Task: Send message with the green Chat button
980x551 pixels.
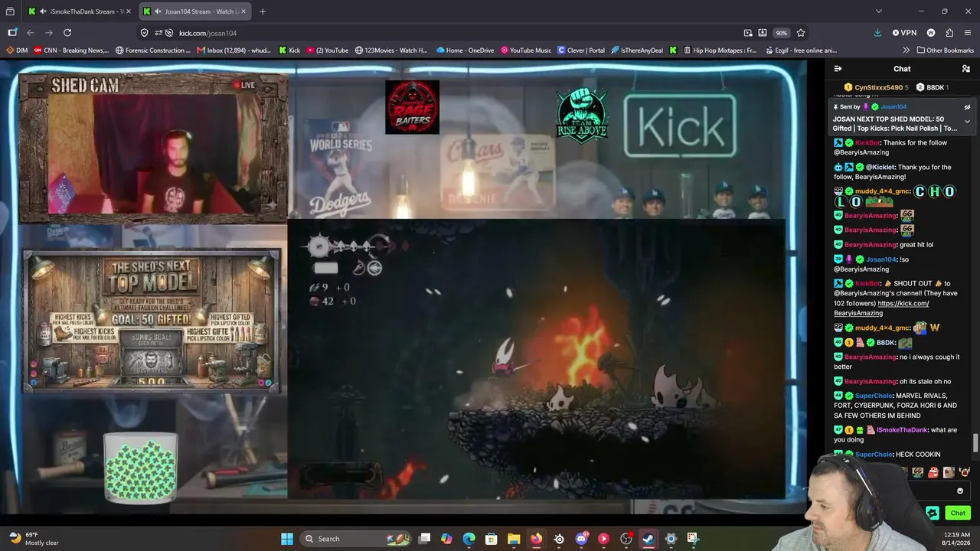Action: tap(958, 513)
